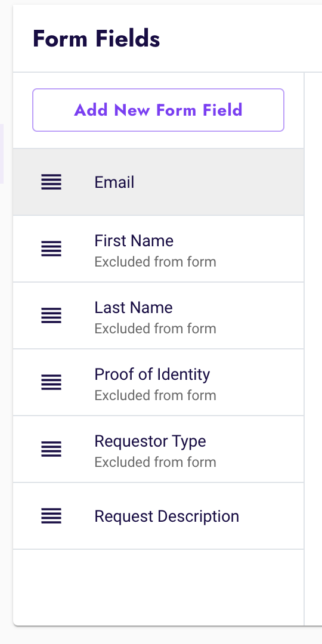Click 'Excluded from form' text under First Name
The height and width of the screenshot is (644, 322).
click(155, 262)
